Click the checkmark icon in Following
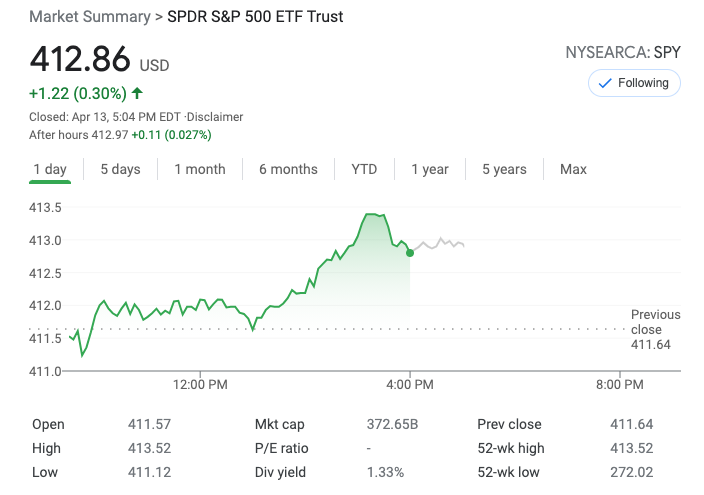704x495 pixels. (x=604, y=83)
